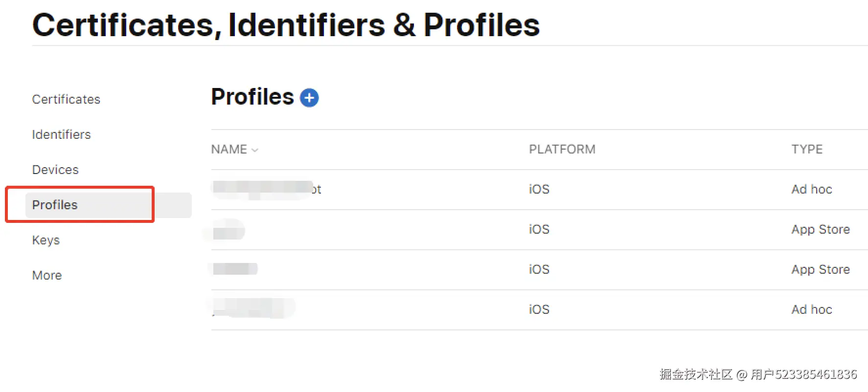Open the Keys section

click(x=46, y=240)
